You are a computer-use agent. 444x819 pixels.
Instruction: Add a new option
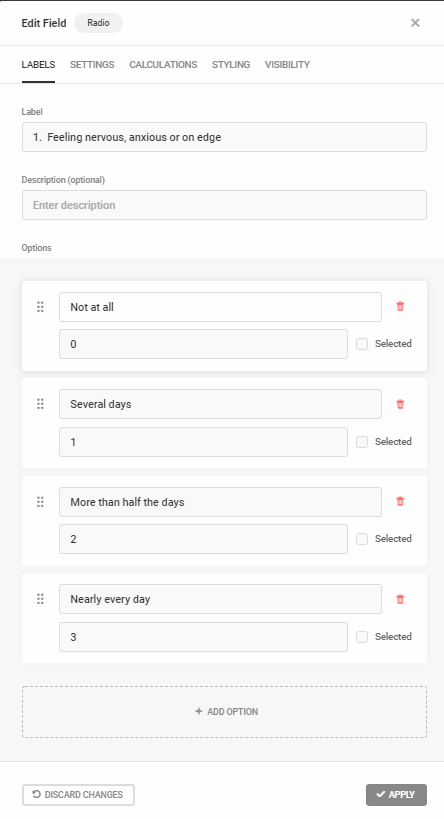pyautogui.click(x=224, y=711)
